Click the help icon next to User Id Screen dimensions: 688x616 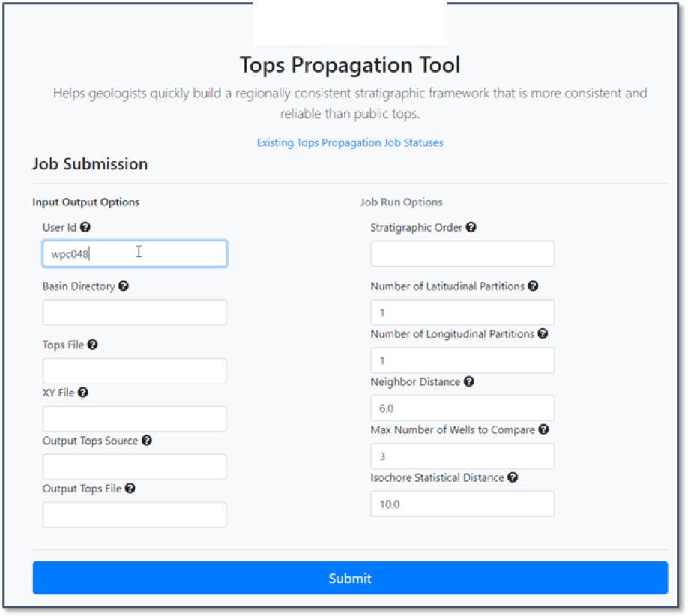pos(85,227)
